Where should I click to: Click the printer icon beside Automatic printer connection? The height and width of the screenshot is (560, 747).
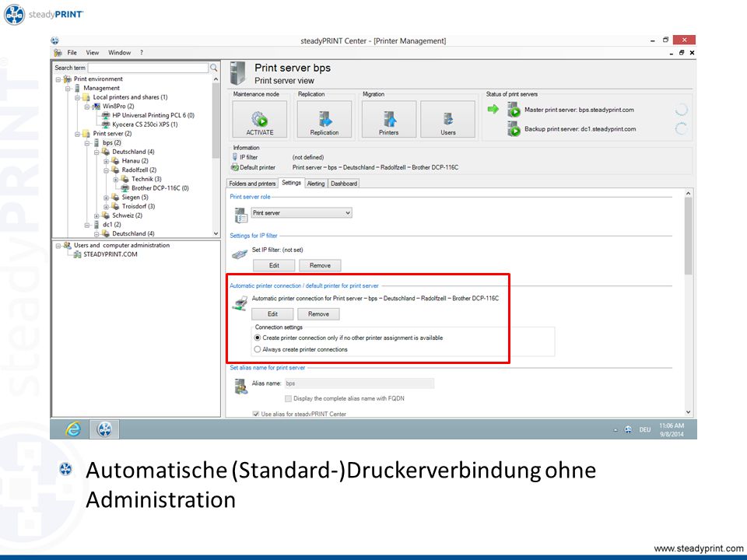point(240,303)
